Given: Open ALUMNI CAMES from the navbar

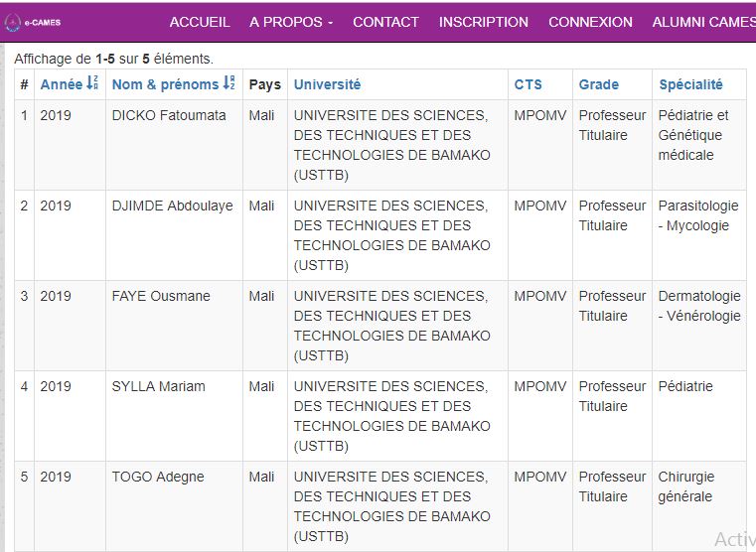Looking at the screenshot, I should [704, 22].
